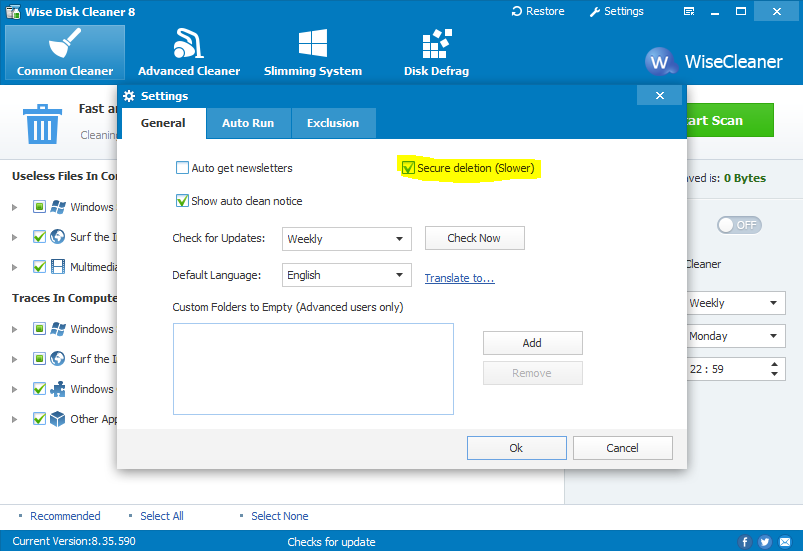Toggle Multimedia checkbox

click(x=39, y=267)
